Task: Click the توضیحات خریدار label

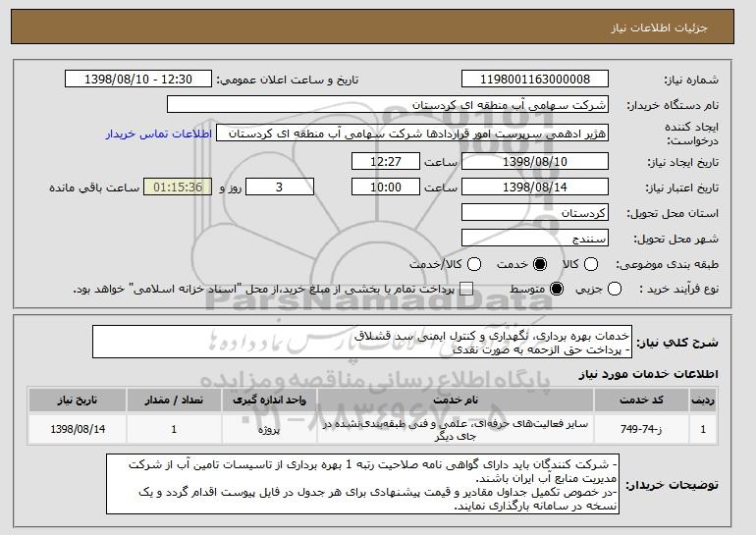Action: [x=673, y=484]
